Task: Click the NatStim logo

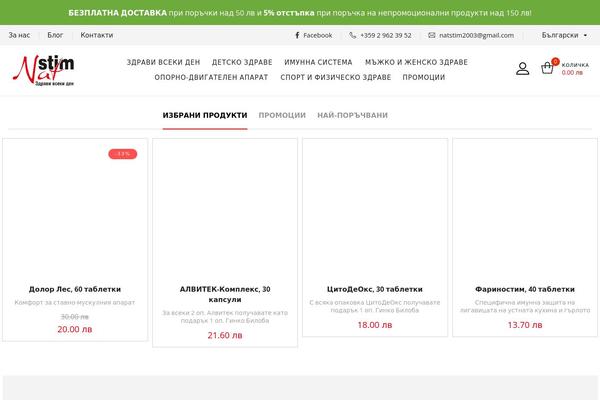Action: click(44, 70)
